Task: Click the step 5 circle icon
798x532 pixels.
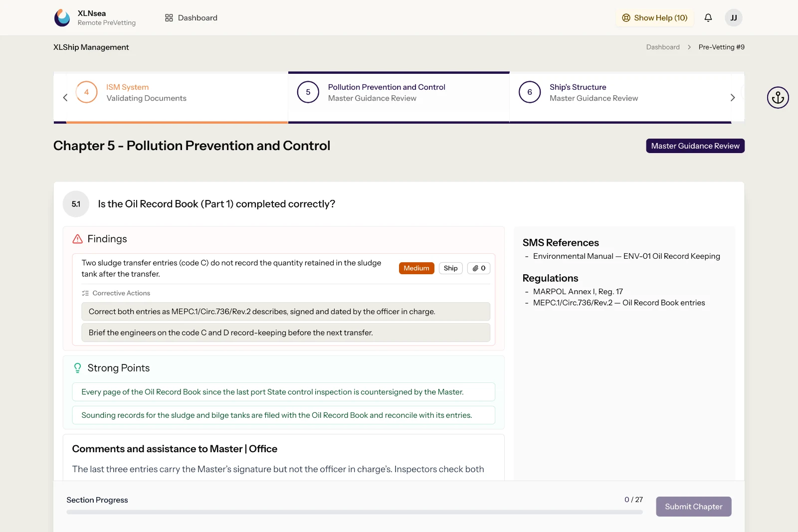Action: coord(308,92)
